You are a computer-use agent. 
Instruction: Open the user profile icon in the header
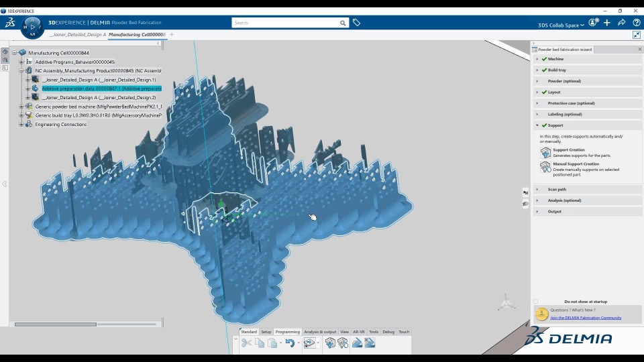coord(592,23)
